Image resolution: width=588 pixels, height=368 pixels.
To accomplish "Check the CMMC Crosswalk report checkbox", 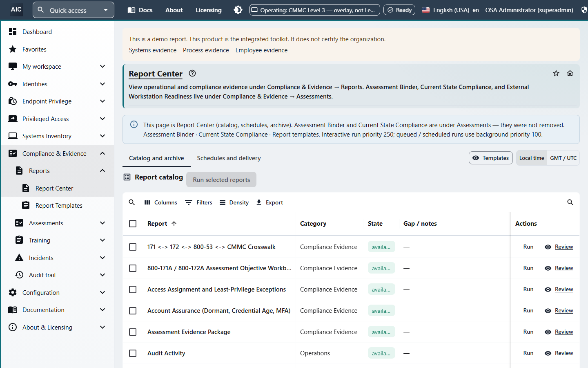I will click(133, 247).
